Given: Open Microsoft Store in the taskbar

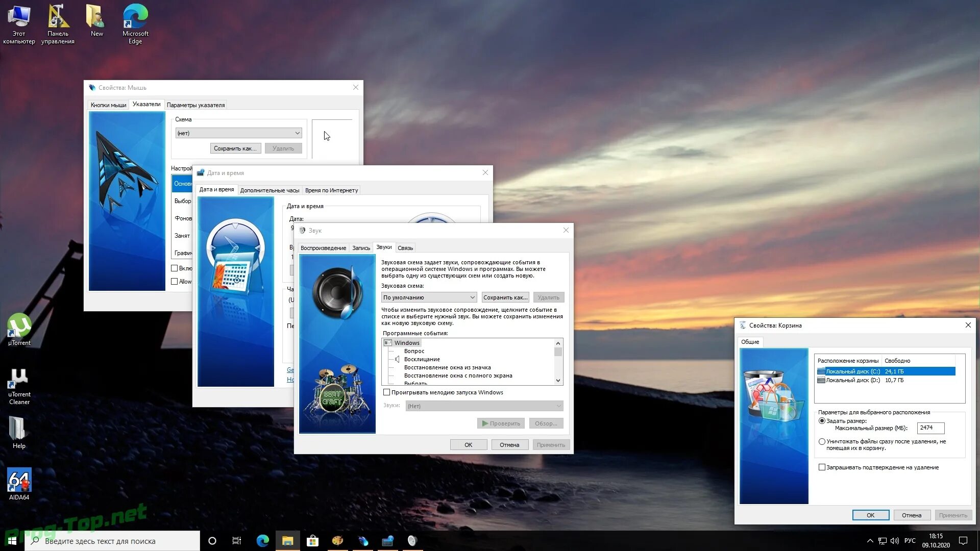Looking at the screenshot, I should point(312,541).
